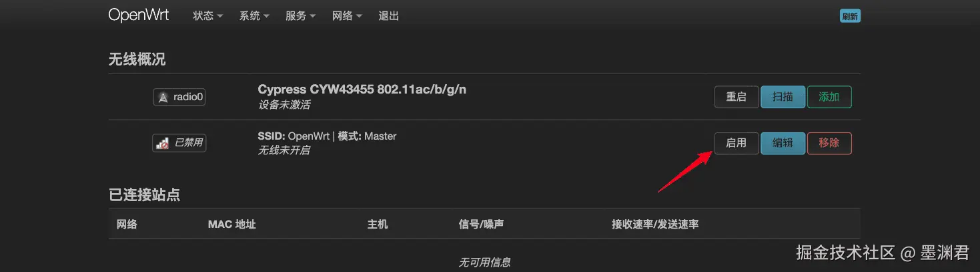Select 退出 to log out

388,16
